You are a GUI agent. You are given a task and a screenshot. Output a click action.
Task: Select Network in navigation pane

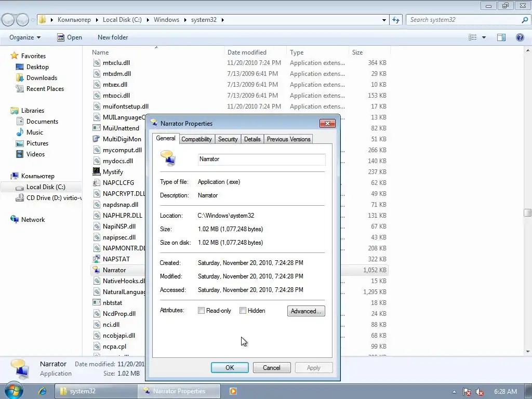tap(33, 220)
